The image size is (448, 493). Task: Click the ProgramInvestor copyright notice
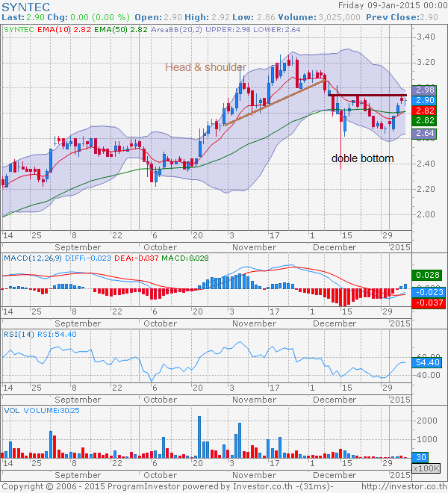[x=167, y=487]
